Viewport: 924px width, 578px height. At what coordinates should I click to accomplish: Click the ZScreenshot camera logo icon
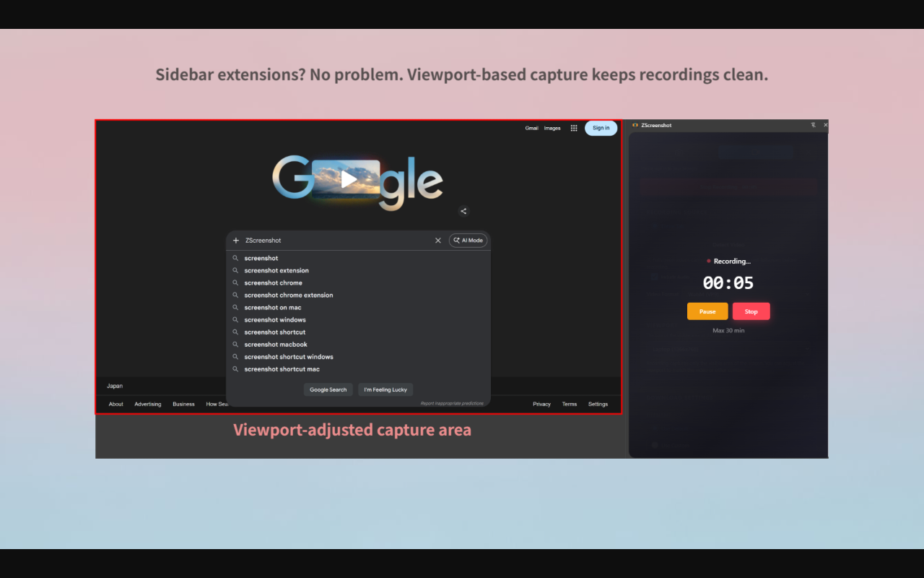[635, 125]
